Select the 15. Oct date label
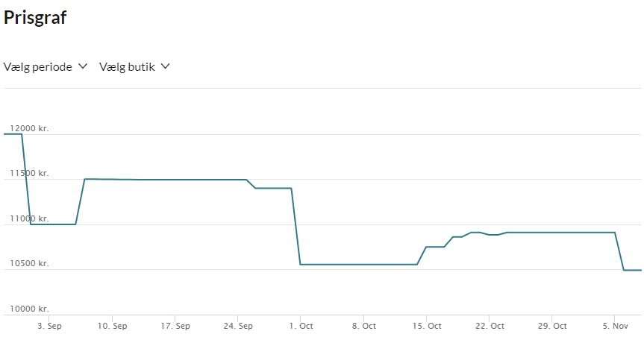This screenshot has height=337, width=644. (x=426, y=326)
